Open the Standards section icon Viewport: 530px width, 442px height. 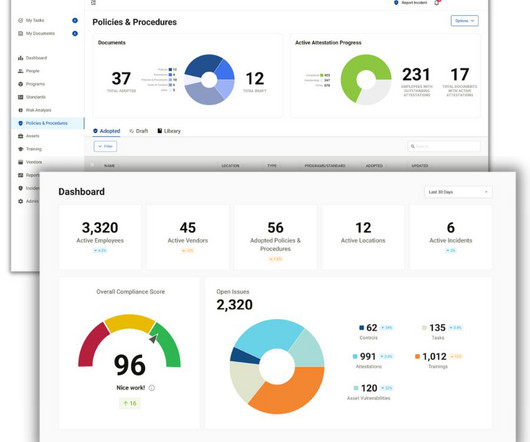point(20,97)
